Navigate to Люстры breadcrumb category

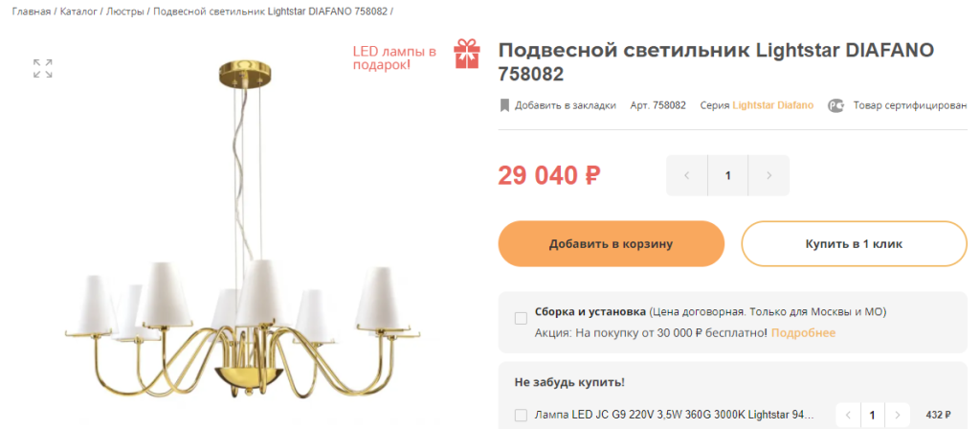tap(125, 11)
